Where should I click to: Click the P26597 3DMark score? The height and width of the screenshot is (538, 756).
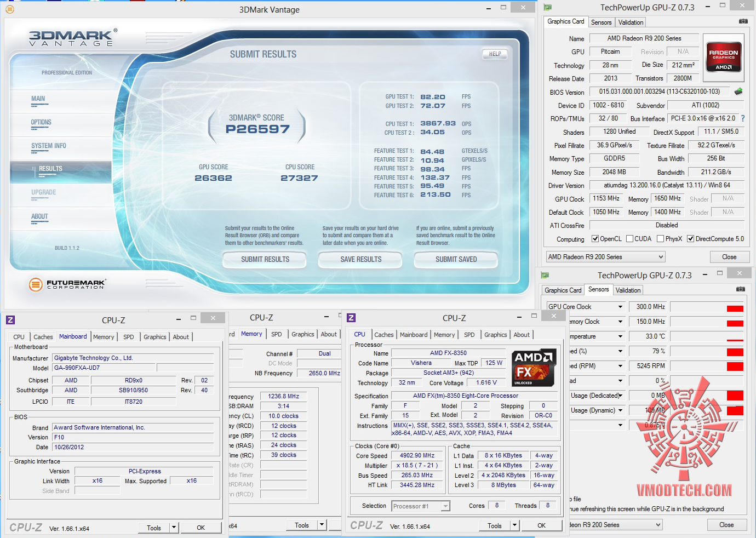pyautogui.click(x=257, y=129)
